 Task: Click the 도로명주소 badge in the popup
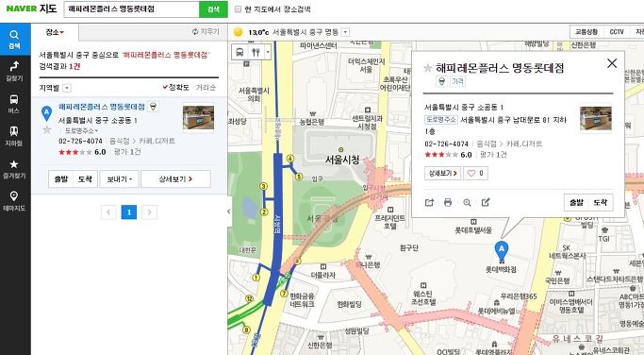(x=440, y=120)
